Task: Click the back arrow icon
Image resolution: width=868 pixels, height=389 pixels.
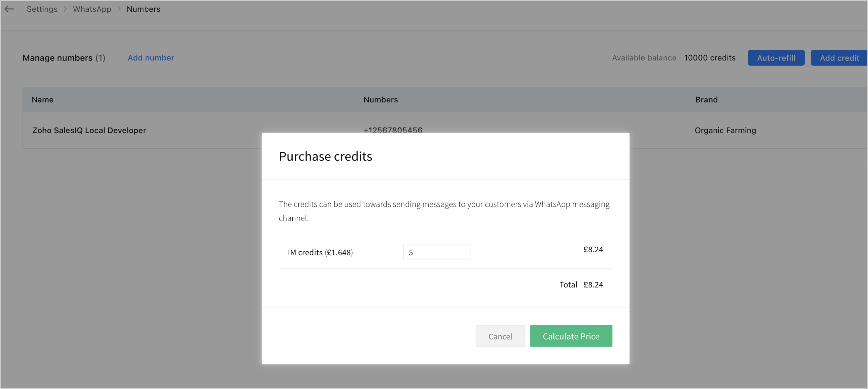Action: (x=9, y=9)
